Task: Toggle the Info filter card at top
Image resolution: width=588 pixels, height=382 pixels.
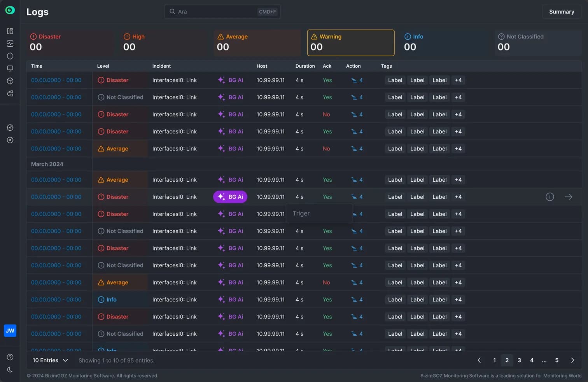Action: click(x=444, y=43)
